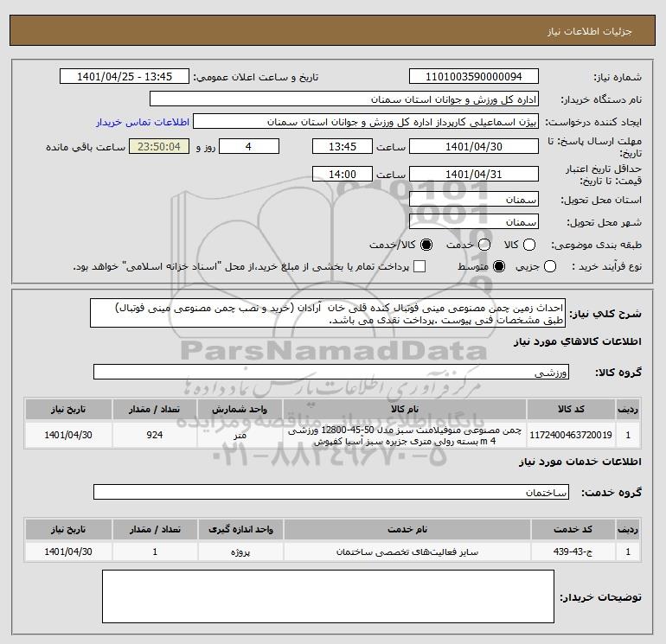Click the remaining time 23:50:04 field
Viewport: 666px width, 644px height.
(x=159, y=147)
